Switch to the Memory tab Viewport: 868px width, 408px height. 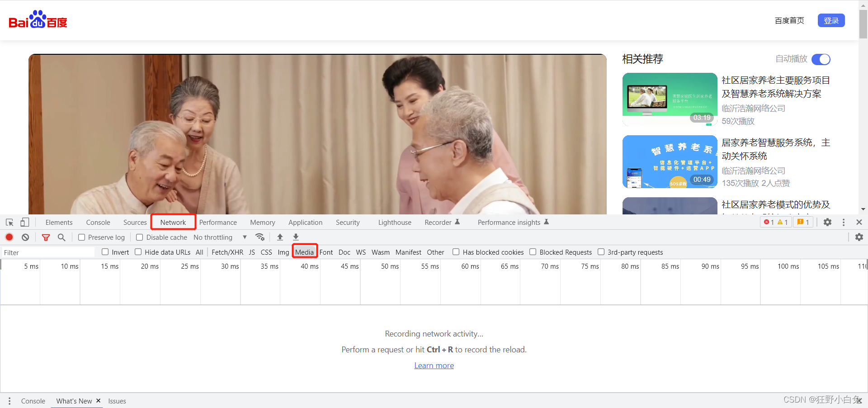click(x=263, y=222)
